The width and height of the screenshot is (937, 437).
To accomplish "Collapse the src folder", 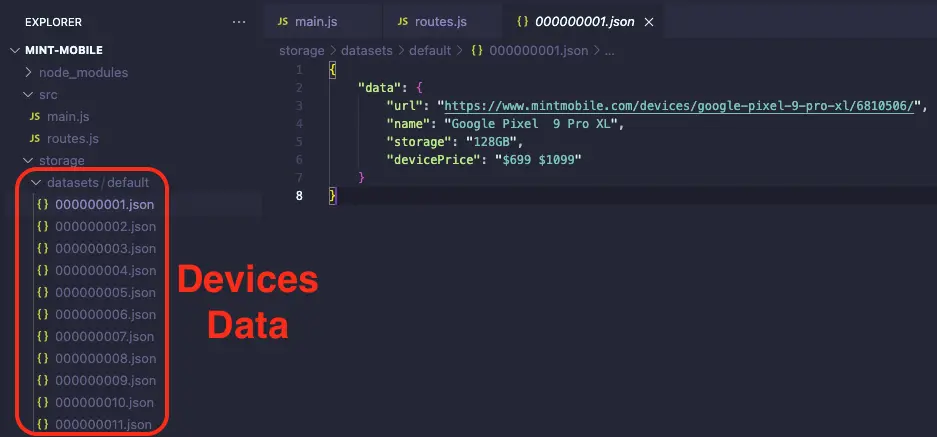I will pyautogui.click(x=28, y=94).
